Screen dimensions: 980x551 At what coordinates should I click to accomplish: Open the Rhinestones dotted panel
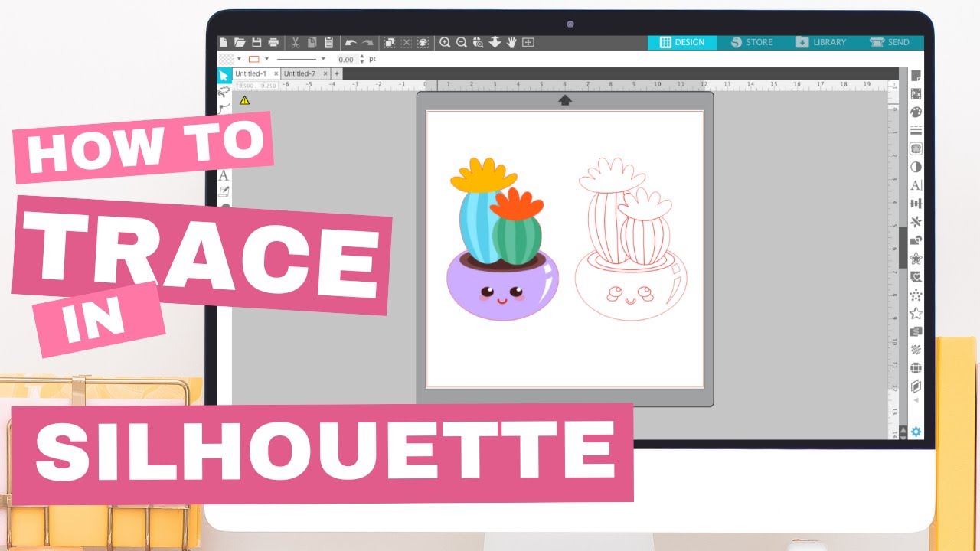tap(916, 295)
